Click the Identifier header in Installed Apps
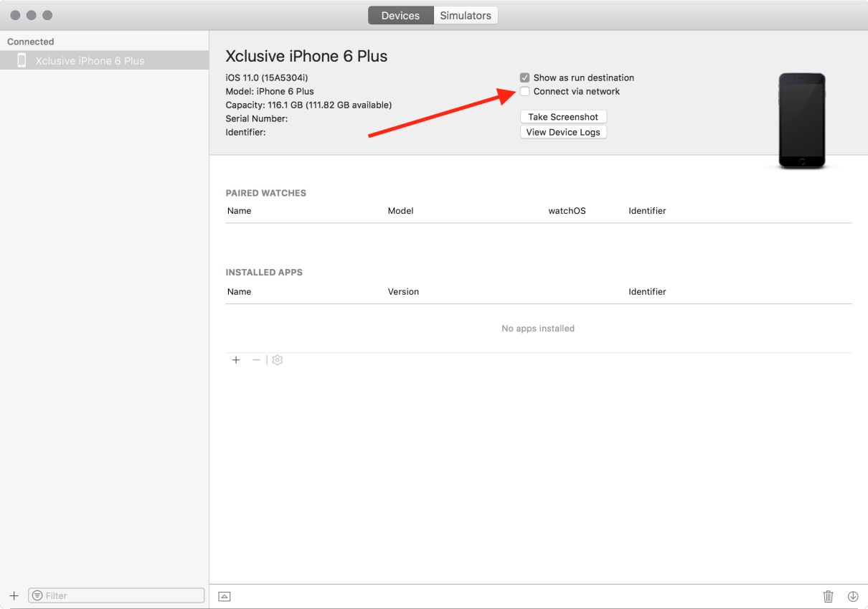Image resolution: width=868 pixels, height=609 pixels. click(648, 292)
